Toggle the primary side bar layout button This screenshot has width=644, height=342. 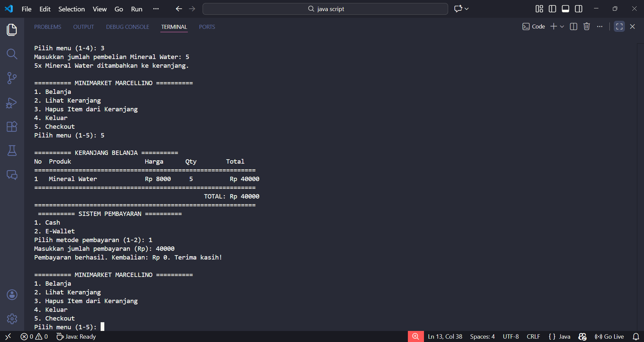(552, 9)
